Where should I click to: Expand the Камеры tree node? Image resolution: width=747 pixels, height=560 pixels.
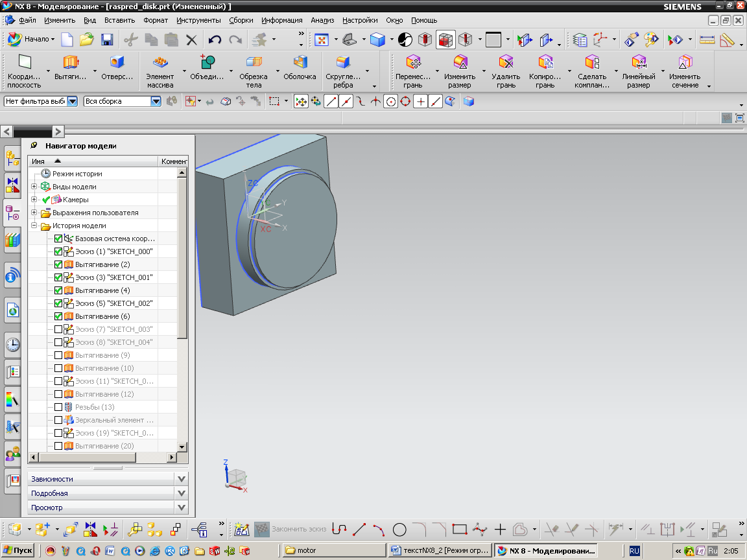coord(34,199)
